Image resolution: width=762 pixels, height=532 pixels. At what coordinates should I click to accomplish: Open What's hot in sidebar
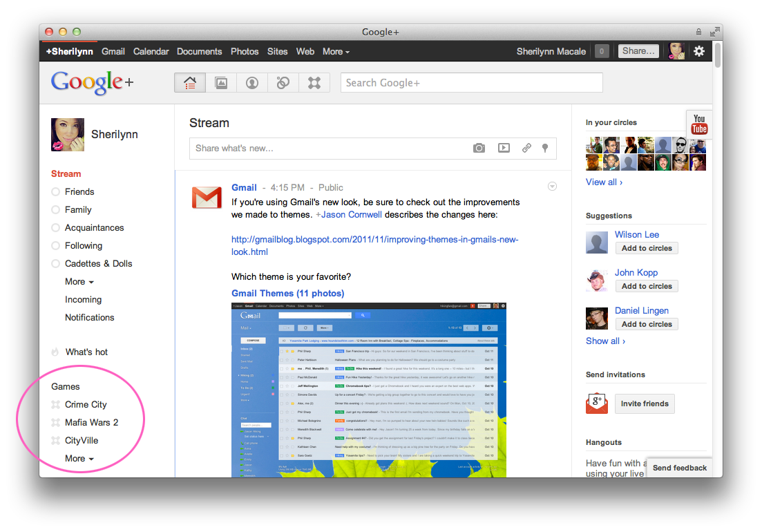[86, 352]
